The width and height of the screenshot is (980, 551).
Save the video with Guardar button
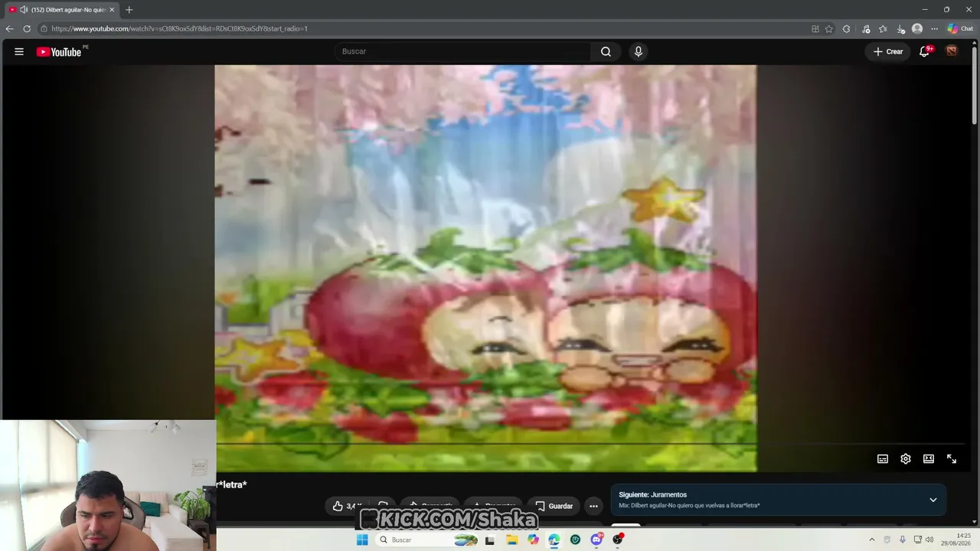(554, 506)
